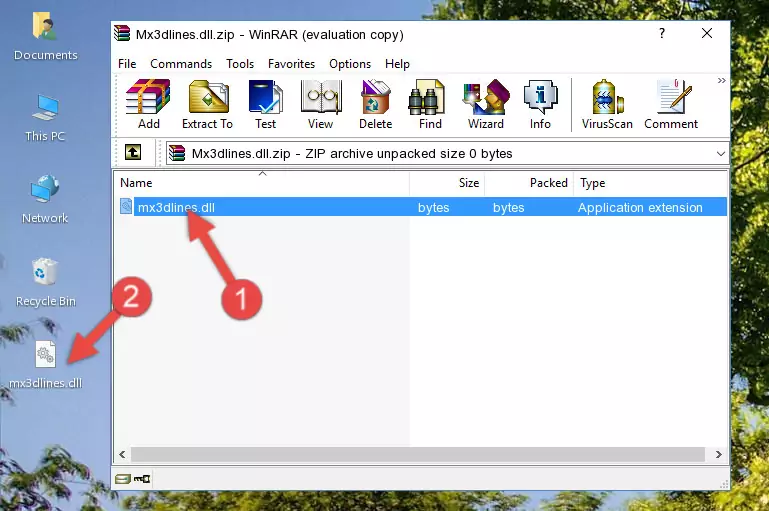769x511 pixels.
Task: Open the Commands menu
Action: (181, 64)
